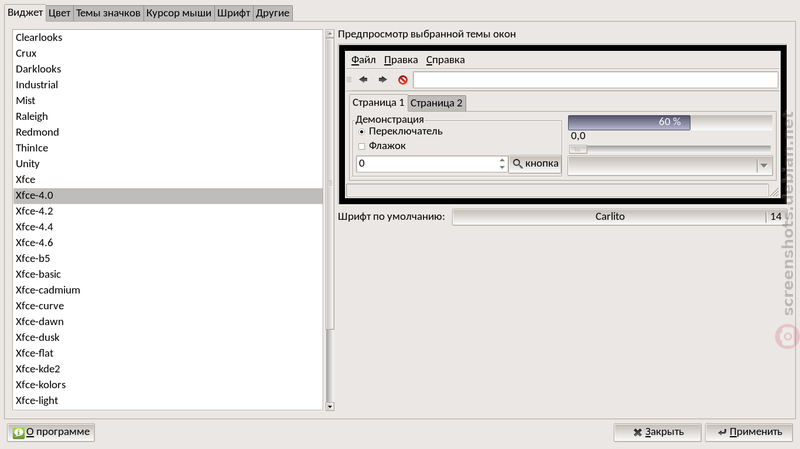800x449 pixels.
Task: Increase the spin box value with up arrow
Action: pyautogui.click(x=502, y=160)
